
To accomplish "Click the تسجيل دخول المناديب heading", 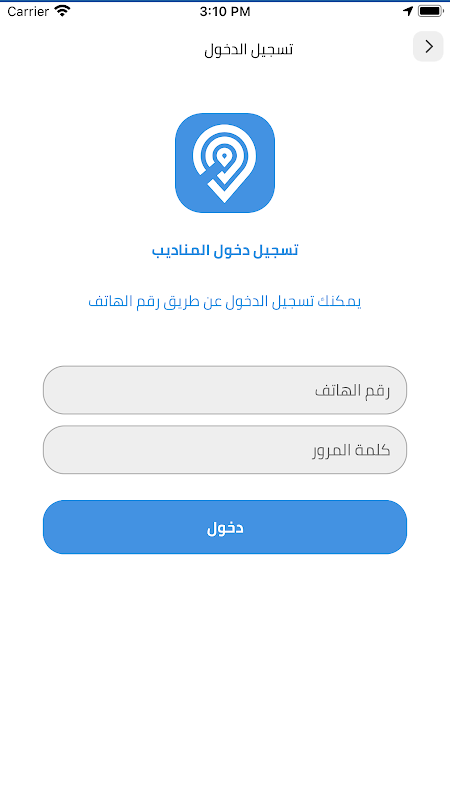I will pyautogui.click(x=225, y=250).
